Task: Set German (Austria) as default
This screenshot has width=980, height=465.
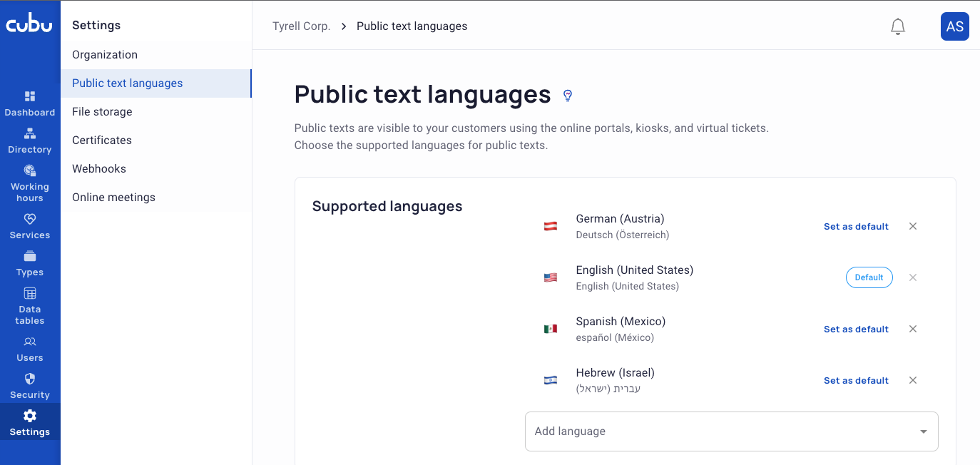Action: point(856,227)
